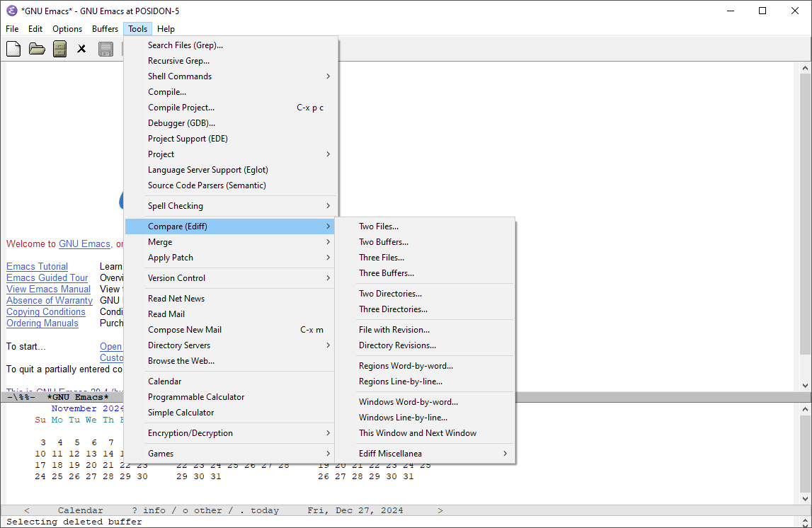Select Browse the Web...
This screenshot has width=812, height=528.
(231, 360)
